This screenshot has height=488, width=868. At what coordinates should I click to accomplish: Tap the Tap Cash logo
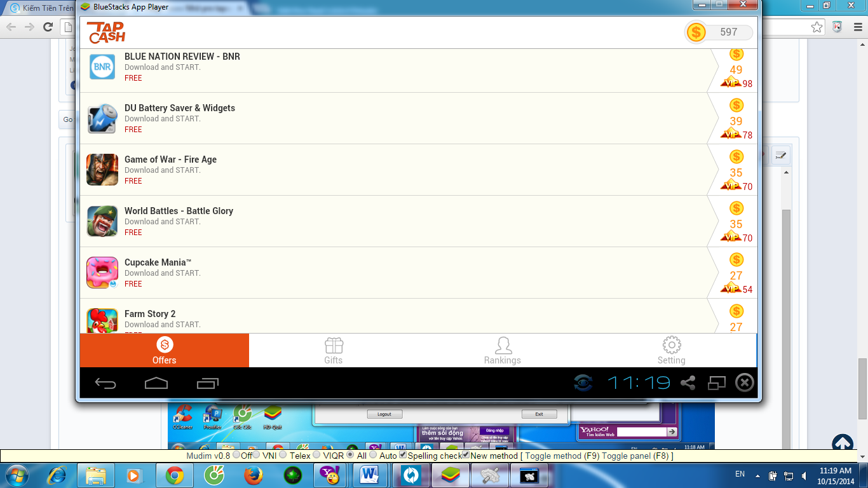click(106, 32)
